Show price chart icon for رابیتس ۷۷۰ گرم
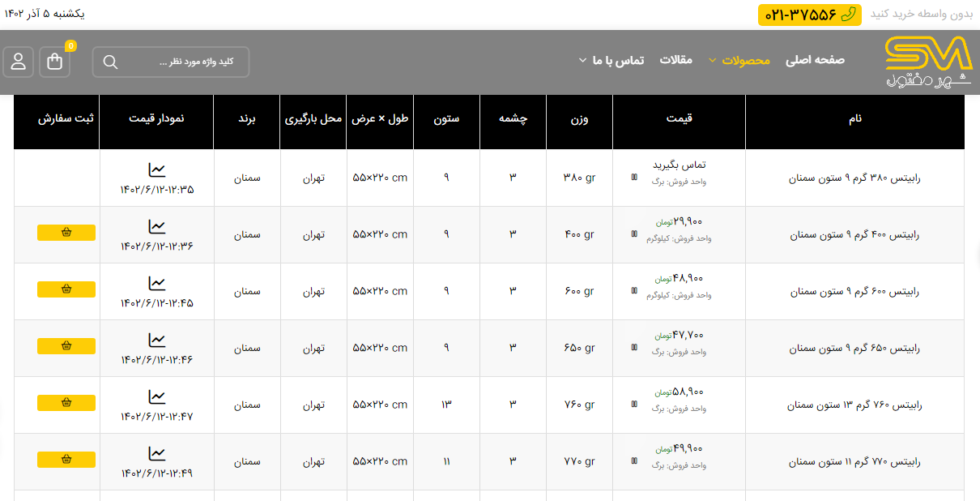The width and height of the screenshot is (980, 501). tap(156, 454)
